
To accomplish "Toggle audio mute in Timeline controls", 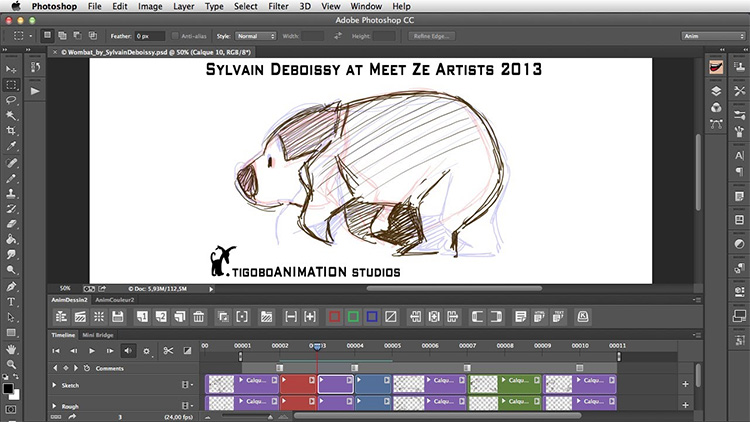I will pos(128,351).
